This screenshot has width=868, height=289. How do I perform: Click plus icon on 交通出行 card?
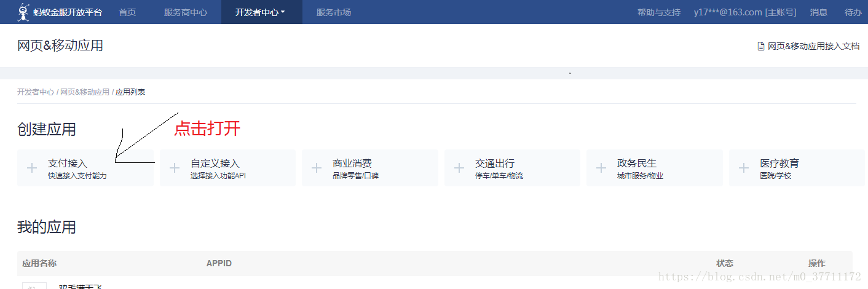pos(459,168)
